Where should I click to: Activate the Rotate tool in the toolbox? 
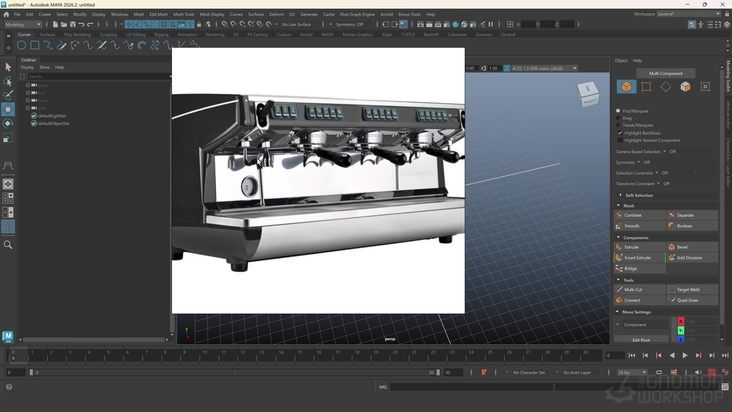tap(8, 124)
